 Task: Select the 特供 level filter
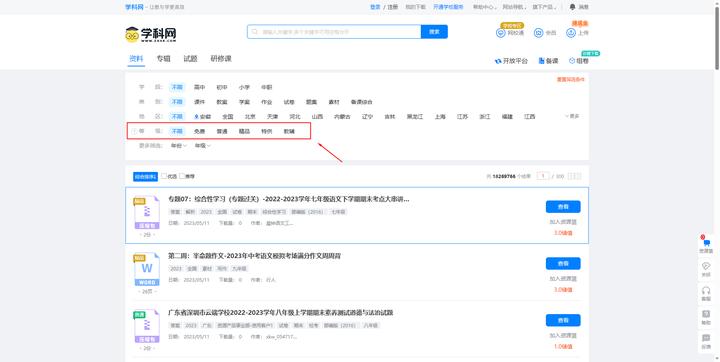(x=267, y=131)
